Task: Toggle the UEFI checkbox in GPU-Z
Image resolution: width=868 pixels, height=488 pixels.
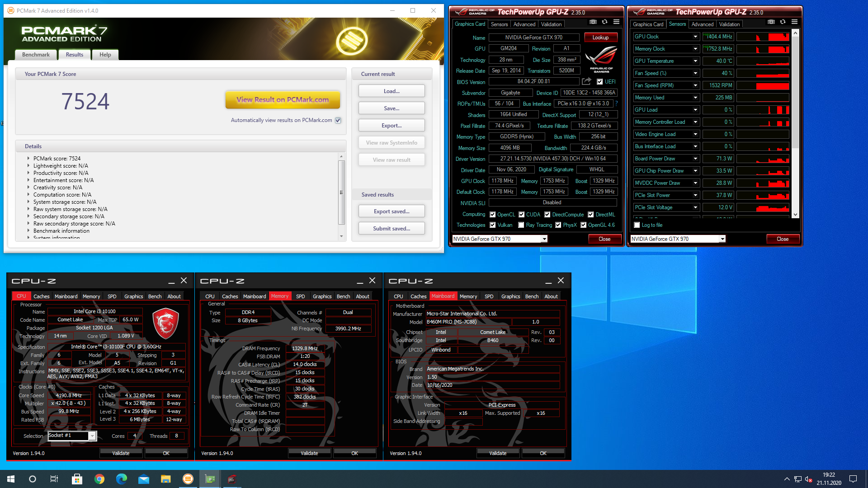Action: coord(599,82)
